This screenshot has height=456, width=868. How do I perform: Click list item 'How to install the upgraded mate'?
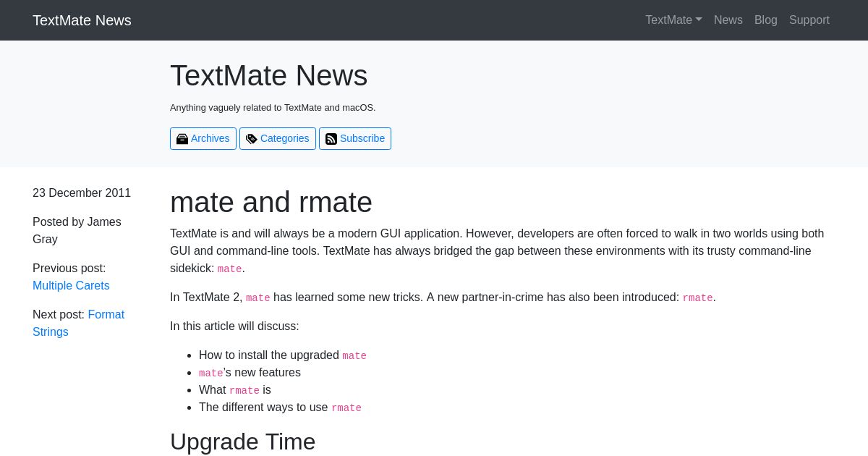(283, 355)
